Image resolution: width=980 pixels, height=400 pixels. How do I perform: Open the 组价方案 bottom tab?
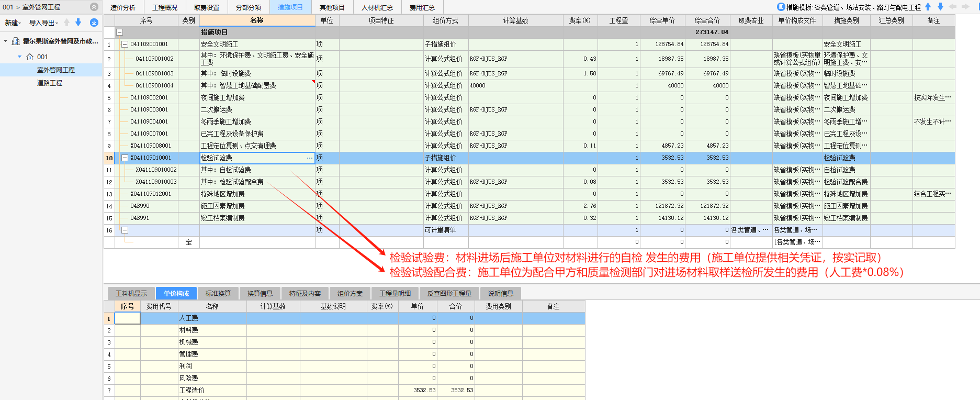click(350, 293)
